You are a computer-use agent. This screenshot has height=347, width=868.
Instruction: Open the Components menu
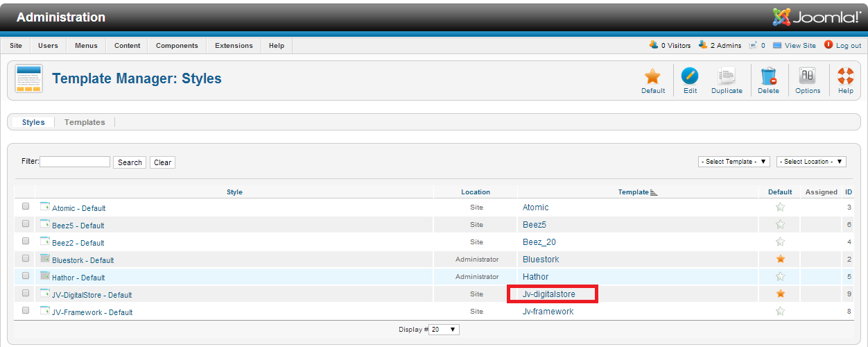tap(177, 46)
